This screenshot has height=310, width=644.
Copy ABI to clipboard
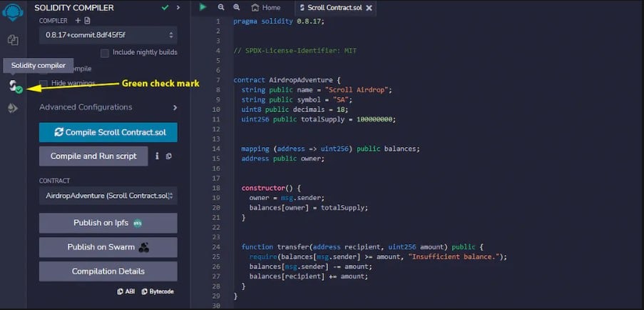(126, 291)
